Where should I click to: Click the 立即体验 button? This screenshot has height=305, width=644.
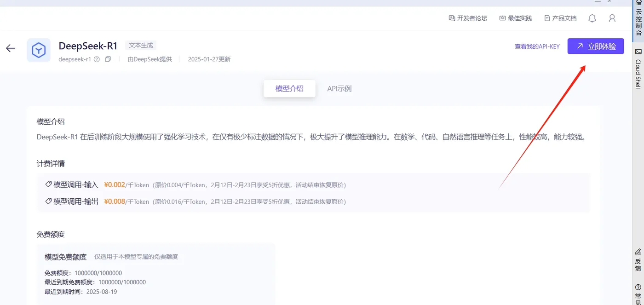[x=596, y=46]
